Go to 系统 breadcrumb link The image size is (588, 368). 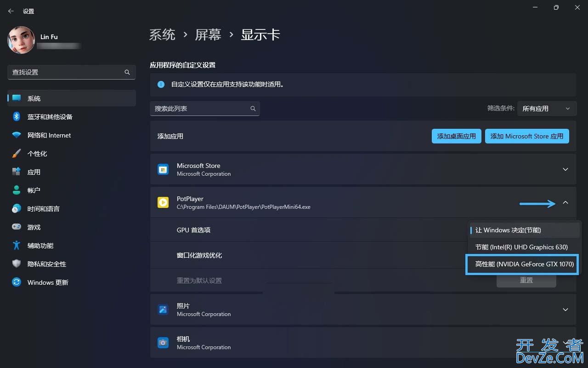(x=163, y=34)
